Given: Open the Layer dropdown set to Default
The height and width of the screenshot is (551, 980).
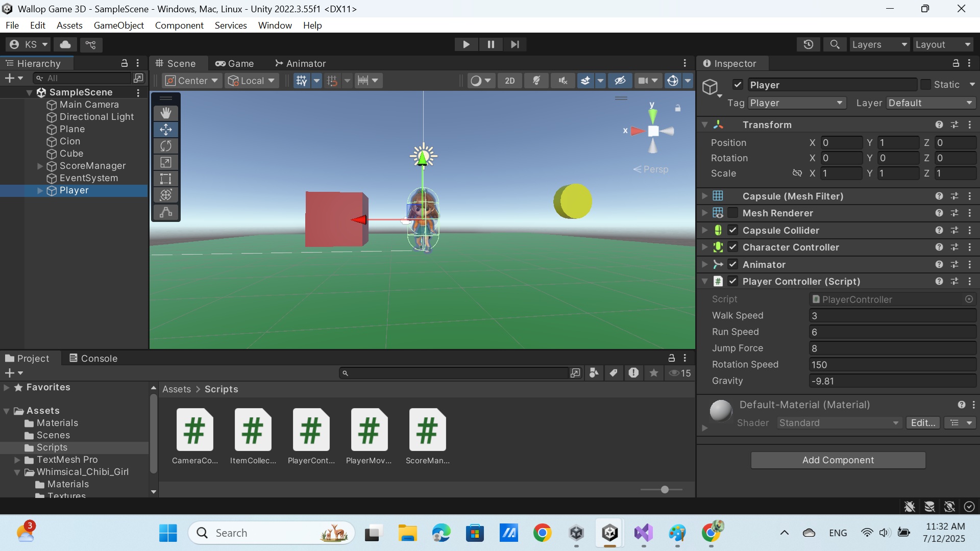Looking at the screenshot, I should tap(930, 103).
